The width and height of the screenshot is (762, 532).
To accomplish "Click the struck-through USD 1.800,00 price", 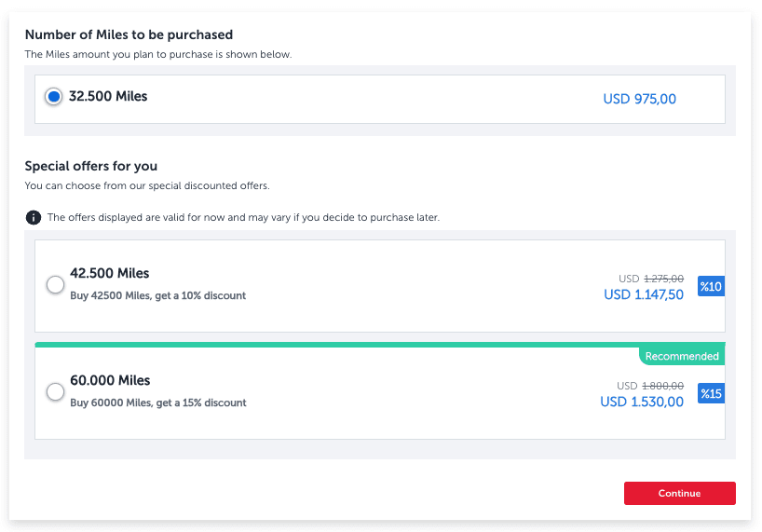I will [662, 386].
